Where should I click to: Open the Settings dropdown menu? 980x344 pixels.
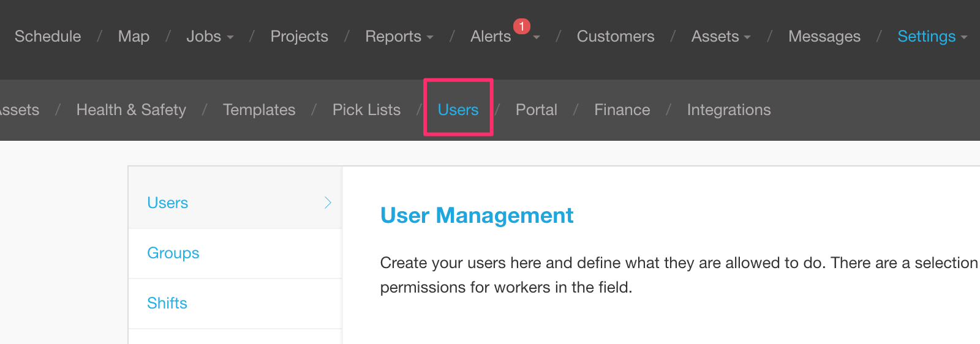pyautogui.click(x=932, y=37)
